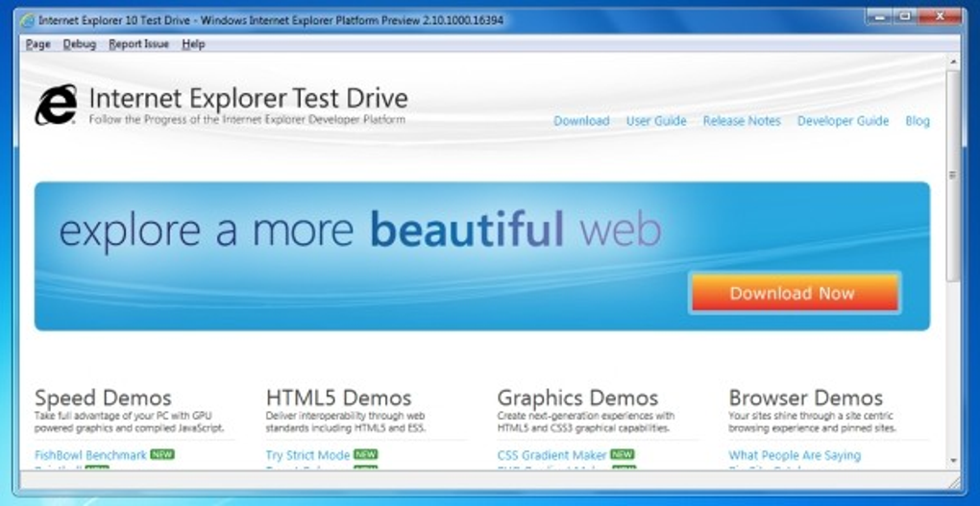Open the Page menu
The width and height of the screenshot is (980, 506).
38,44
